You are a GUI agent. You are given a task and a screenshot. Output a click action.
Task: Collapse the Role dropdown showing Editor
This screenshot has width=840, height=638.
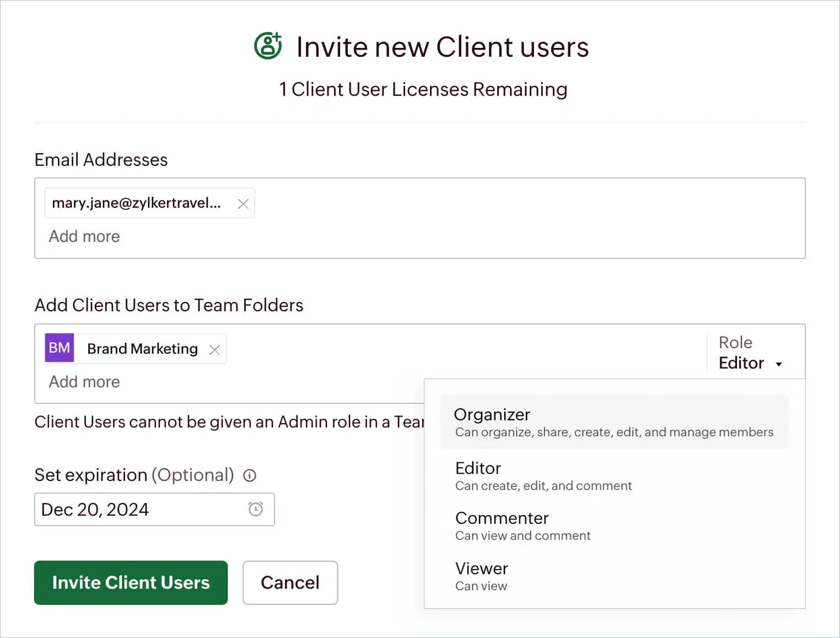click(750, 363)
